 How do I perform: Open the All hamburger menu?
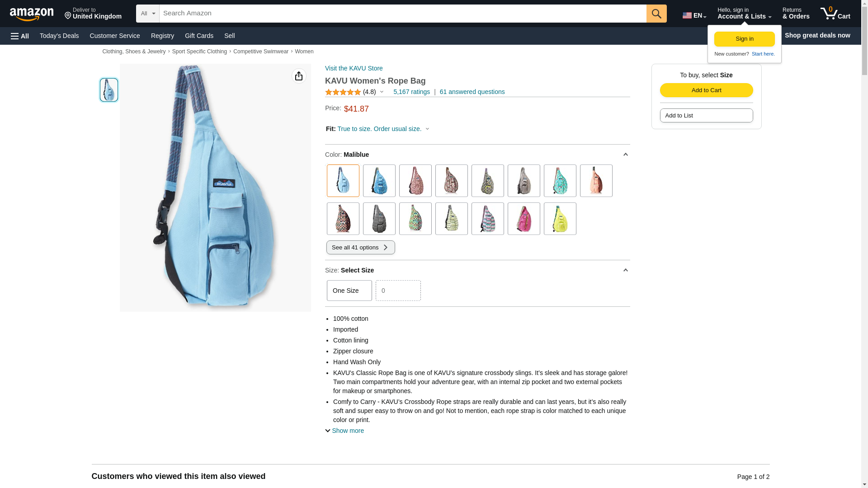[x=20, y=36]
